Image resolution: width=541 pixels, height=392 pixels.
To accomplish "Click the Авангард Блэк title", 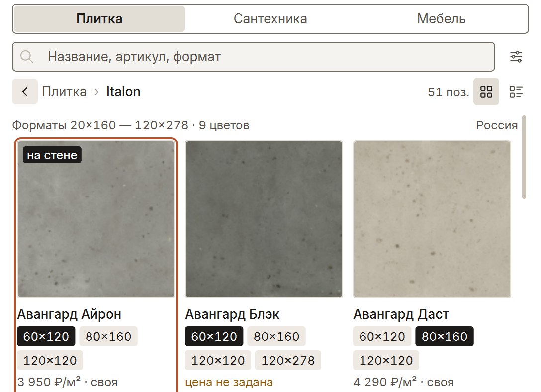I will tap(232, 314).
